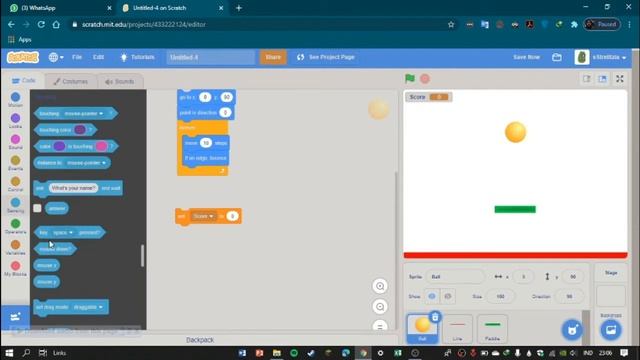Select the Paddle sprite thumbnail

coord(492,329)
